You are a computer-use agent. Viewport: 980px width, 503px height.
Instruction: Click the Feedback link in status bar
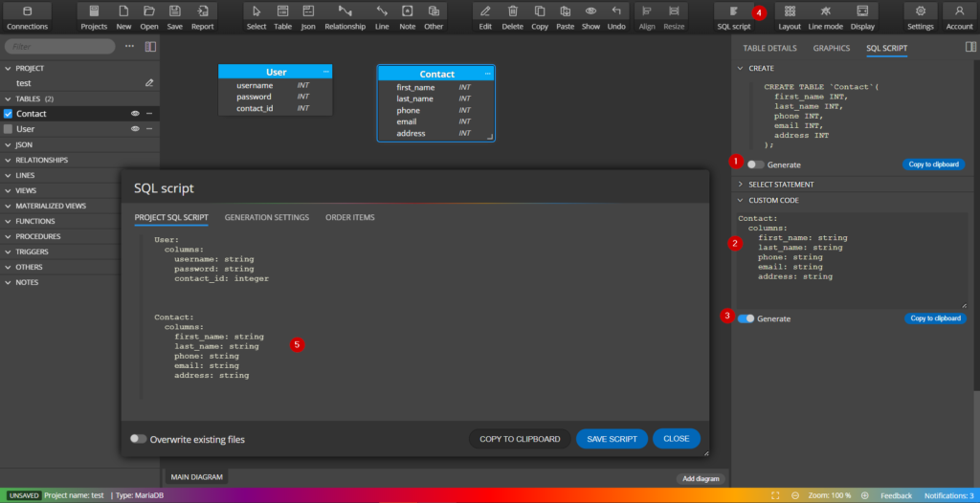(896, 495)
